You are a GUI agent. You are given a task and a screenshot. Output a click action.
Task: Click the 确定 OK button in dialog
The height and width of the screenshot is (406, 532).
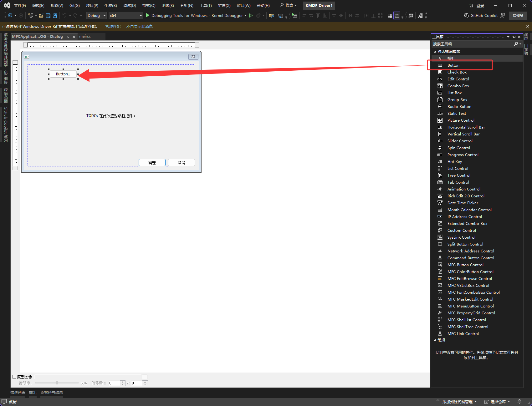tap(152, 163)
